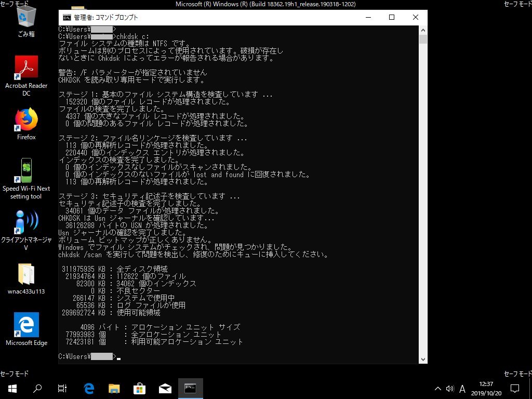Expand hidden system tray icons
The image size is (532, 399).
click(437, 388)
